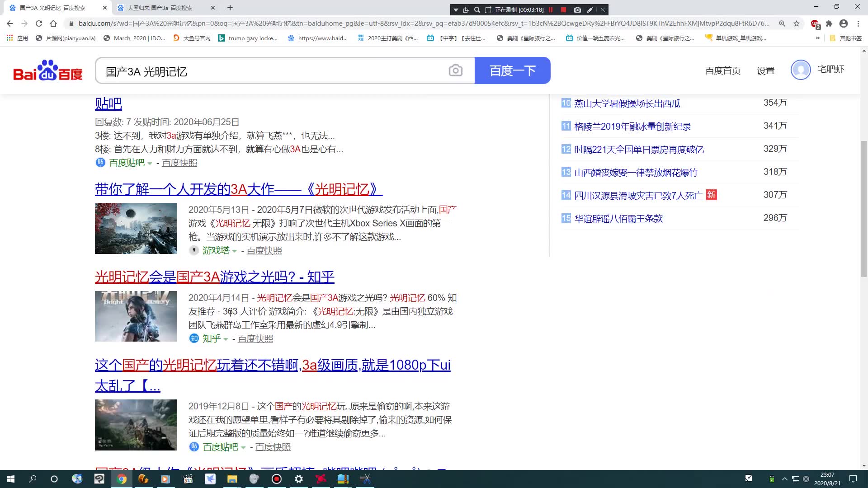Open Chrome three-dot menu
868x488 pixels.
point(858,23)
